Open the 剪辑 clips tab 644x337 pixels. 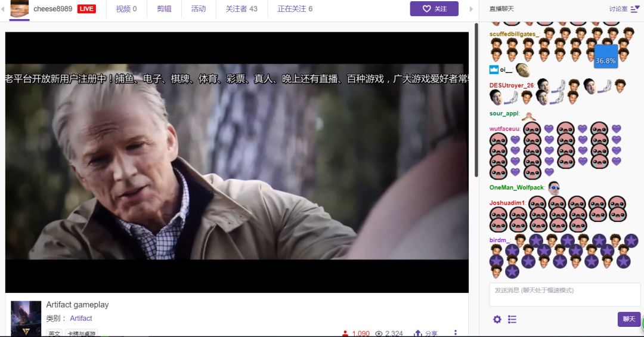(164, 9)
